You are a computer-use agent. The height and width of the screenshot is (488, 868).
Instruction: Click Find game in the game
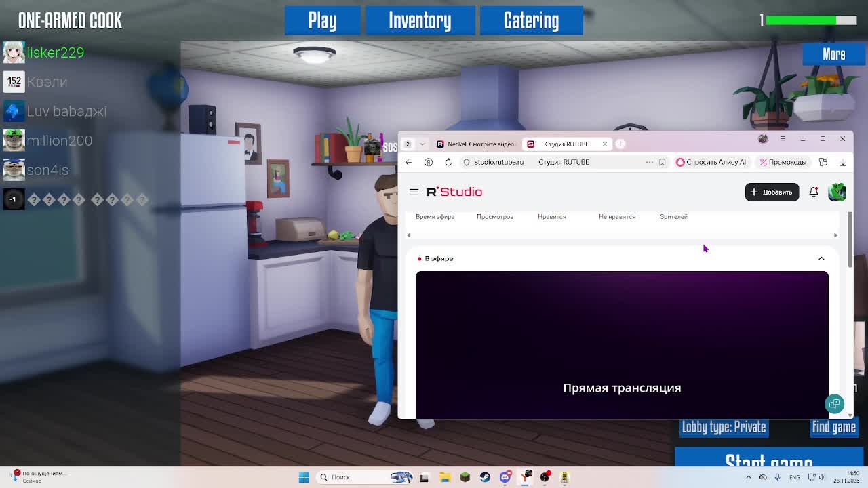coord(834,427)
